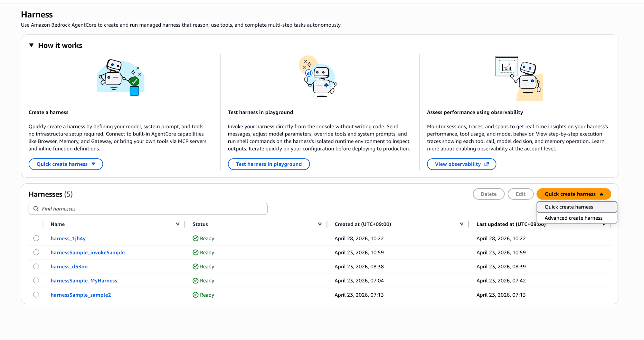Viewport: 644px width, 340px height.
Task: Click the Ready checkmark icon for harnessSample_sample2
Action: click(195, 295)
